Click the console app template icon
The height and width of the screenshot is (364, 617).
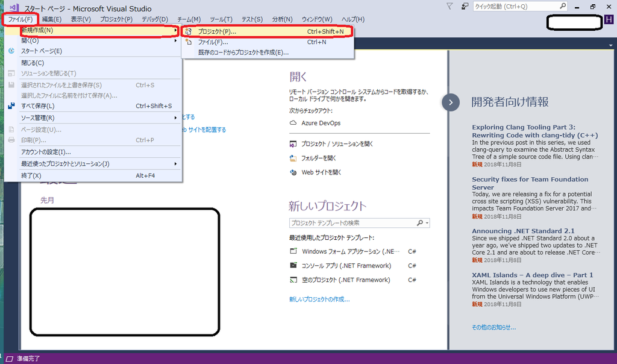click(x=293, y=265)
